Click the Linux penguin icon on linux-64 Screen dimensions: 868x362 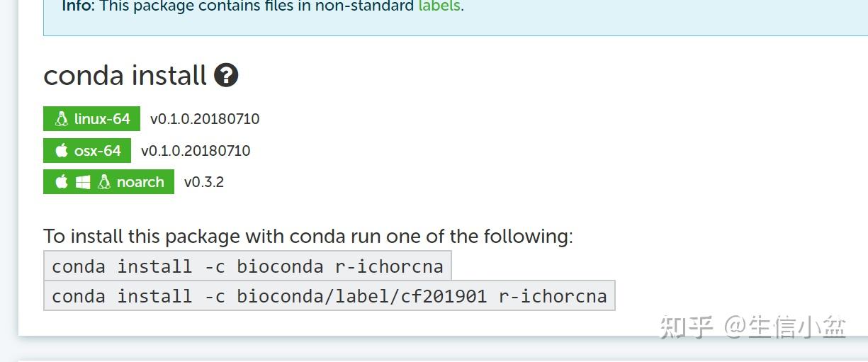(62, 119)
